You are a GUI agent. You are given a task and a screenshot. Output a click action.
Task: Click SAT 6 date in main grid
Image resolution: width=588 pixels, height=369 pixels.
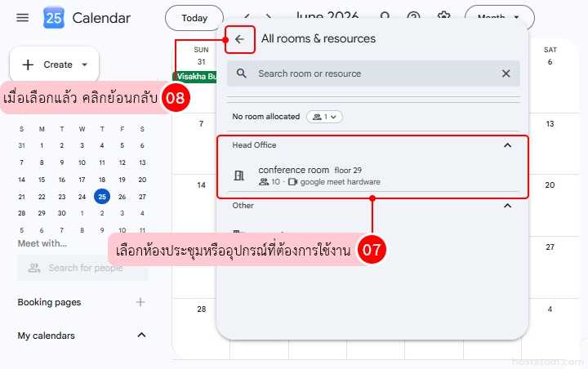point(550,62)
